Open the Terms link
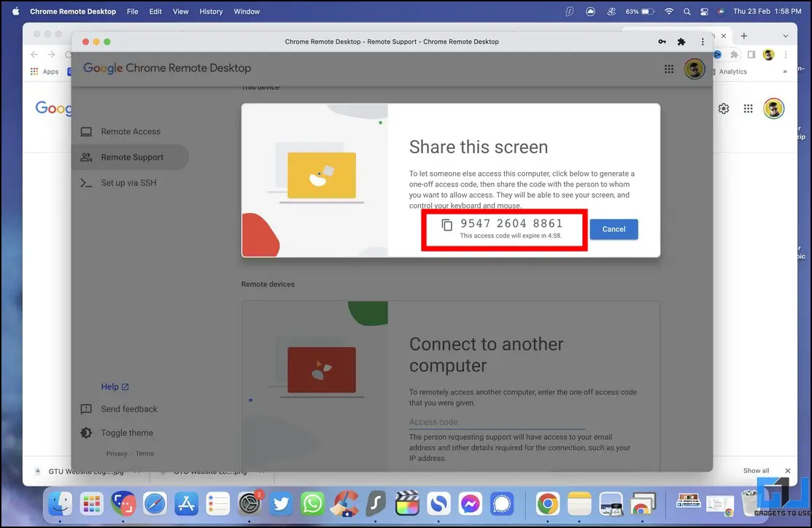The height and width of the screenshot is (528, 812). (x=144, y=454)
